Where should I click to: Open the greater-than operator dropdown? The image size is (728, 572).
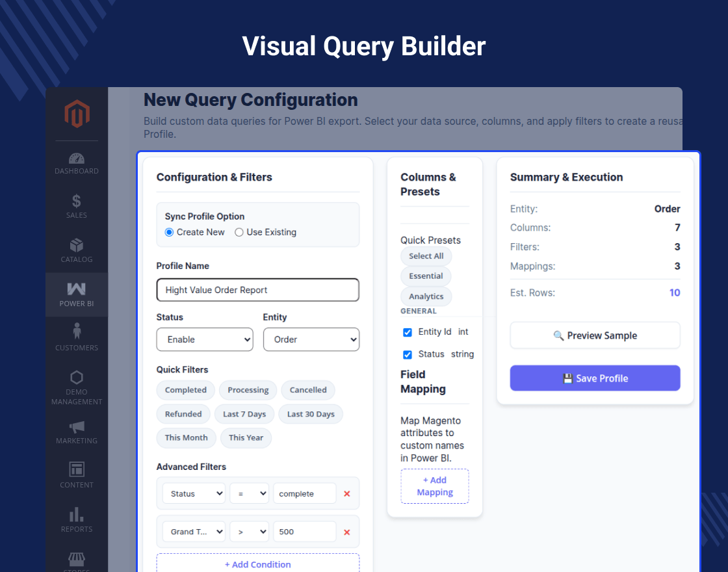pos(250,532)
